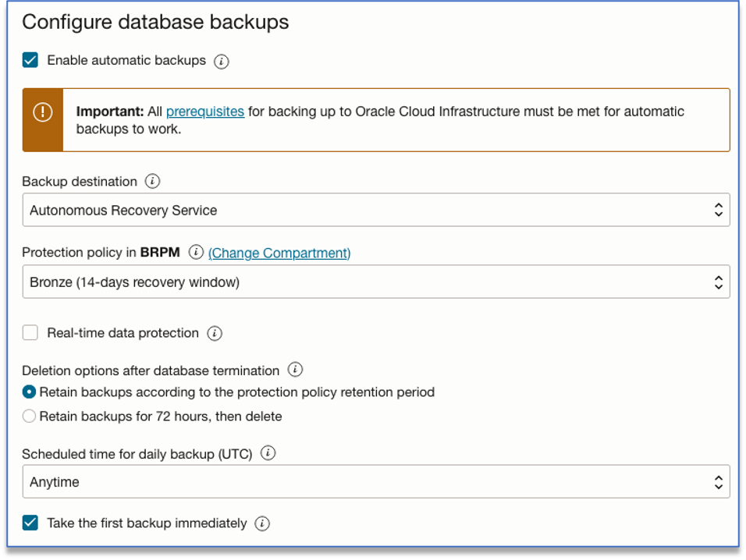Enable Real-time data protection checkbox

click(30, 333)
